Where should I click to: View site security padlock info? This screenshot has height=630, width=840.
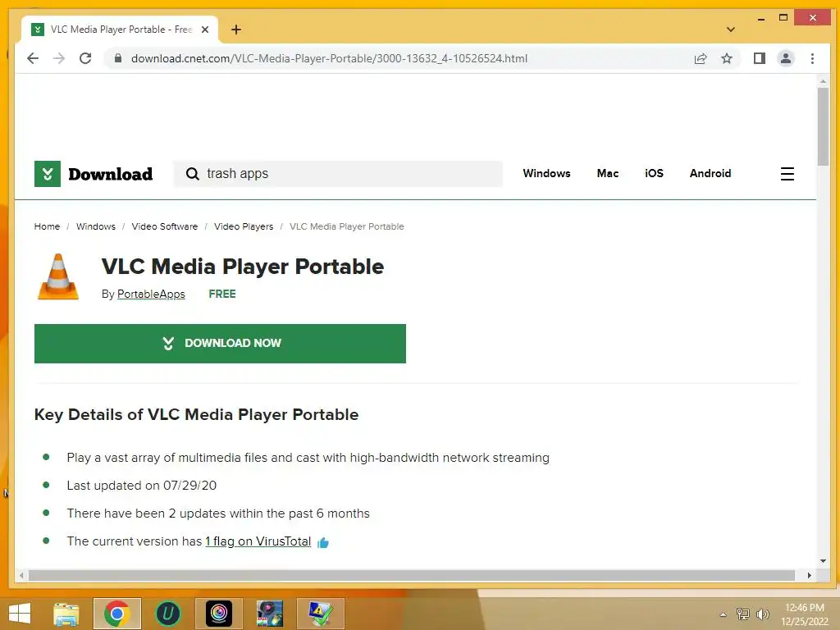118,58
